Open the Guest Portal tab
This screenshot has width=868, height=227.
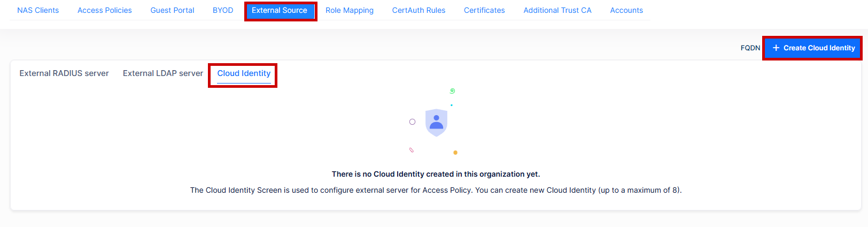click(x=172, y=10)
